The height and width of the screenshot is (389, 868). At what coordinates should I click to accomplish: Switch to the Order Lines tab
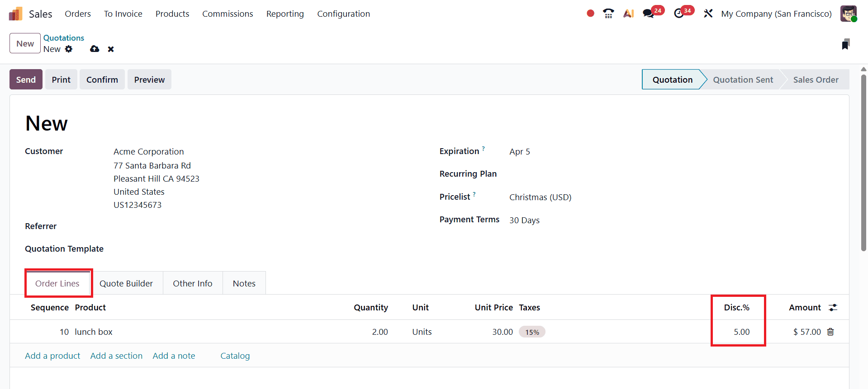(57, 283)
